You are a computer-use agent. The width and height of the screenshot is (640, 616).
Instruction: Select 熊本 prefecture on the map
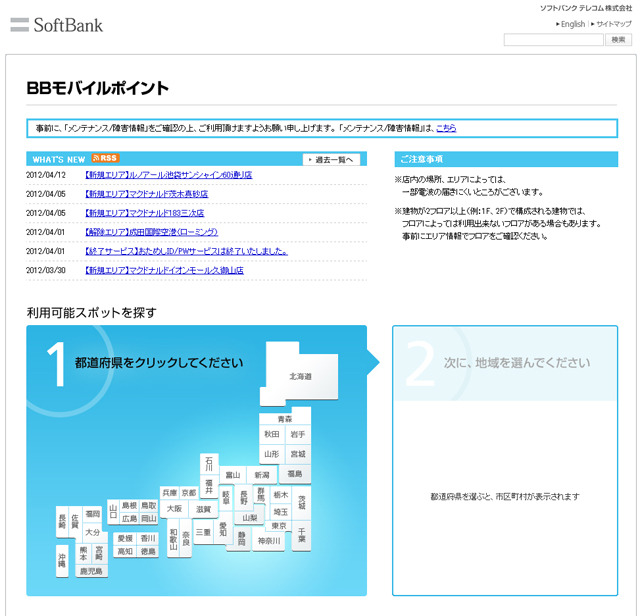[83, 554]
